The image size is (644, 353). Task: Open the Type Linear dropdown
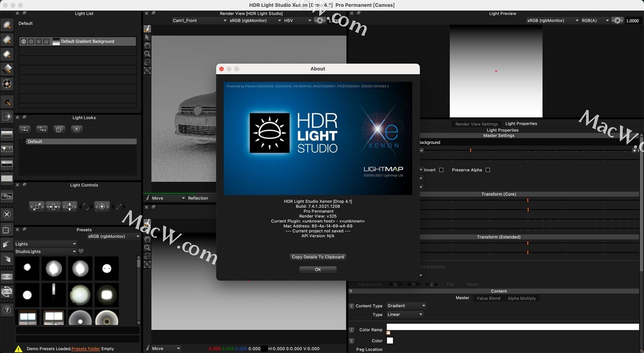(x=404, y=314)
